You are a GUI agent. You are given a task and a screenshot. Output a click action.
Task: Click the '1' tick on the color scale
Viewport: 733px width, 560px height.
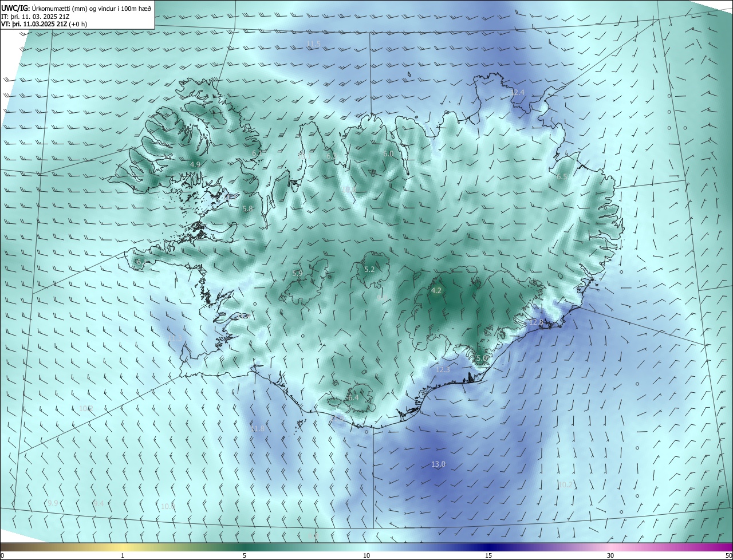pos(123,555)
